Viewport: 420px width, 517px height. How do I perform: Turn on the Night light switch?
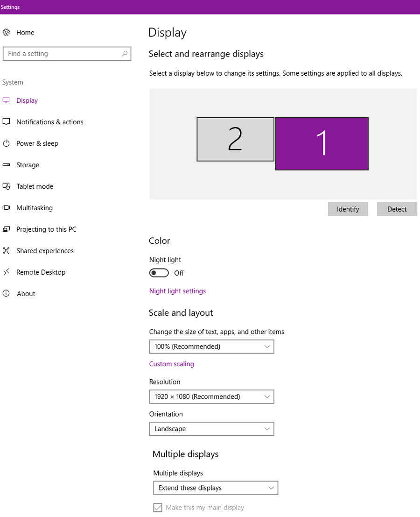(x=159, y=273)
